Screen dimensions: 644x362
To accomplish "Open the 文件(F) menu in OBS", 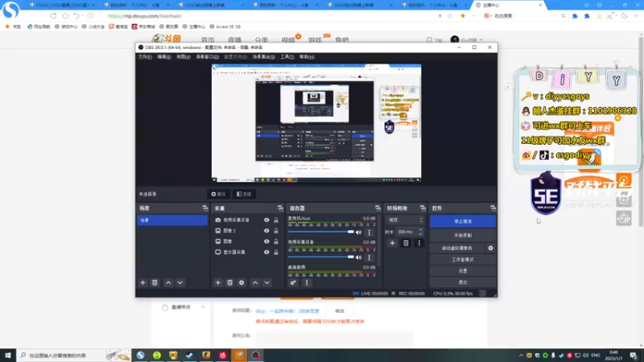I will tap(145, 56).
